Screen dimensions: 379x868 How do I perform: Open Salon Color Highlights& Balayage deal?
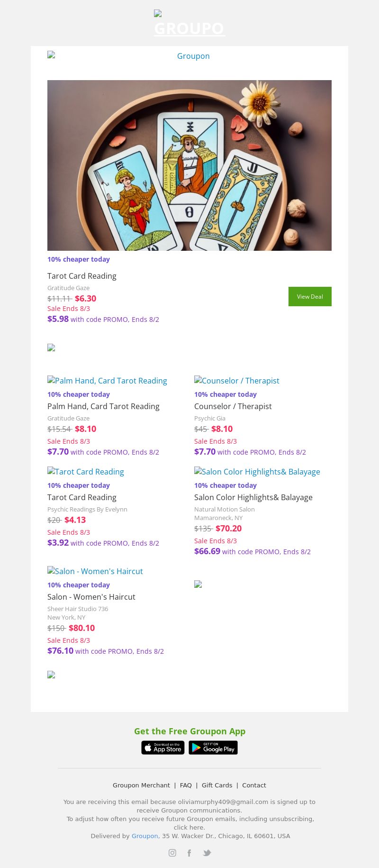click(x=257, y=472)
